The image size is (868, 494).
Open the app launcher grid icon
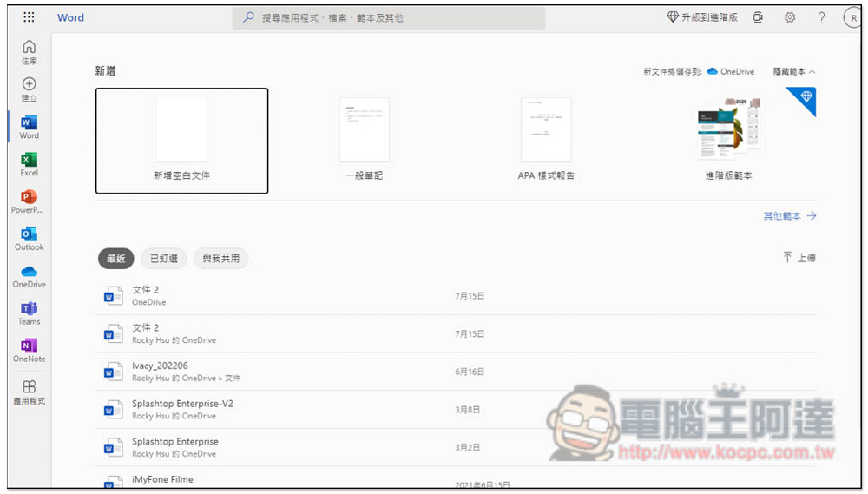click(29, 17)
